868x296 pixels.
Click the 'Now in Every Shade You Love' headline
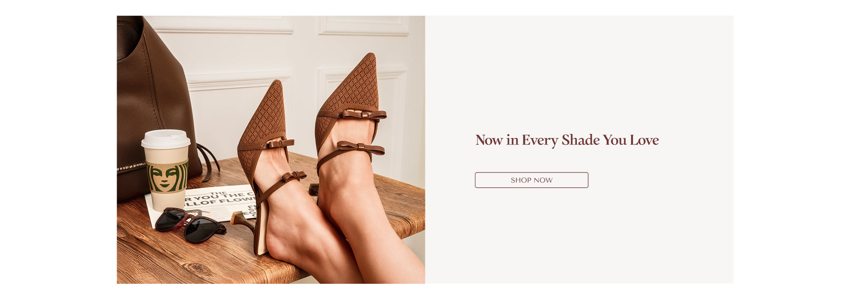coord(567,140)
